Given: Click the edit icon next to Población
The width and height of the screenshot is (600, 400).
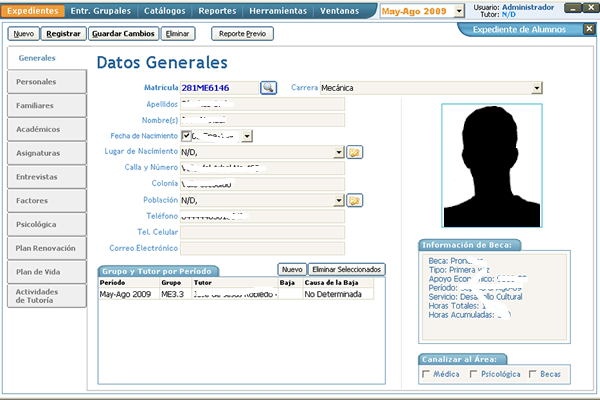Looking at the screenshot, I should coord(354,200).
